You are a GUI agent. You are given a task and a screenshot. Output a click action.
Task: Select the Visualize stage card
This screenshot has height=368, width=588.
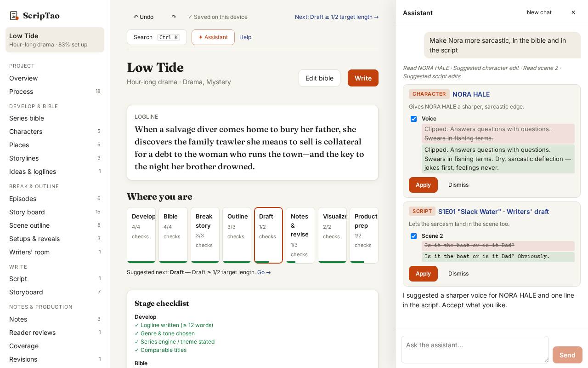point(332,235)
